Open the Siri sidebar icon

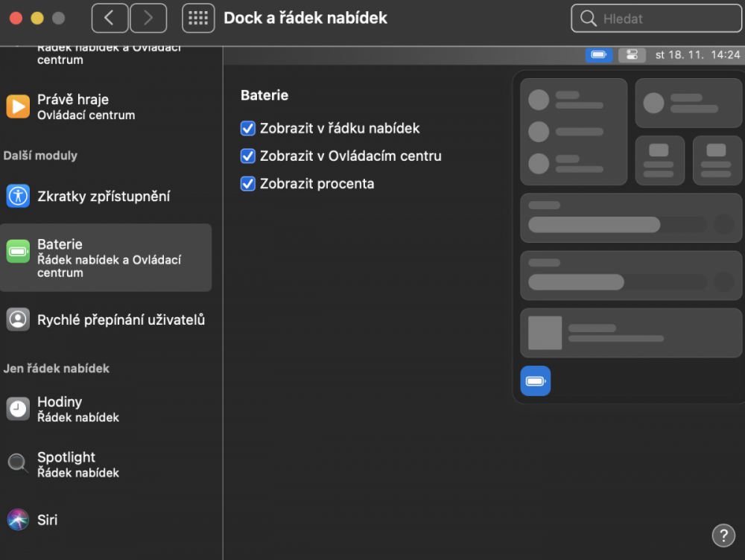18,519
